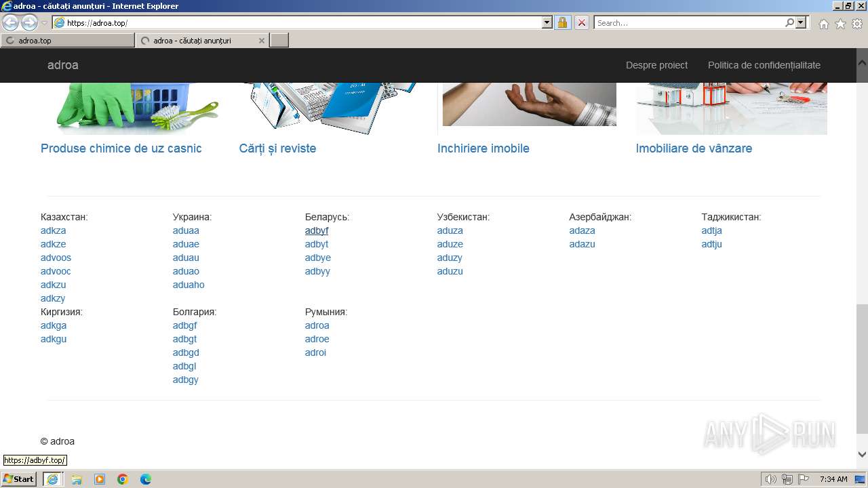
Task: Click the browser Search box
Action: click(x=689, y=22)
